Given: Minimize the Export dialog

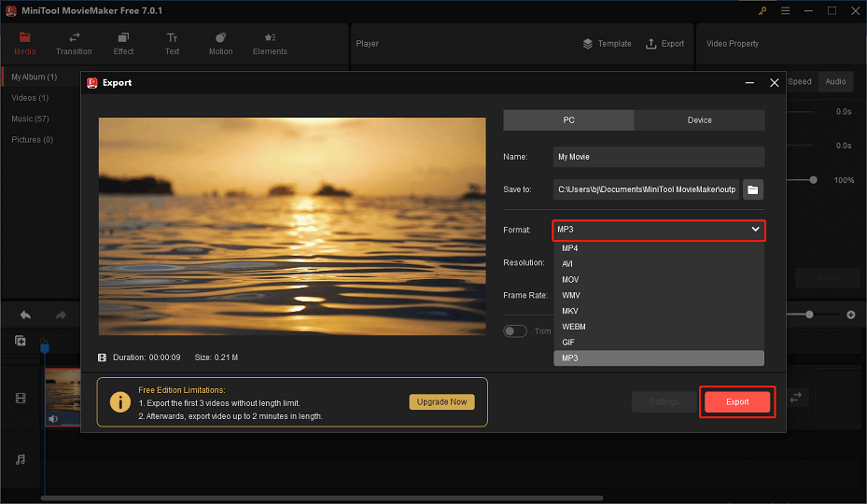Looking at the screenshot, I should point(749,82).
